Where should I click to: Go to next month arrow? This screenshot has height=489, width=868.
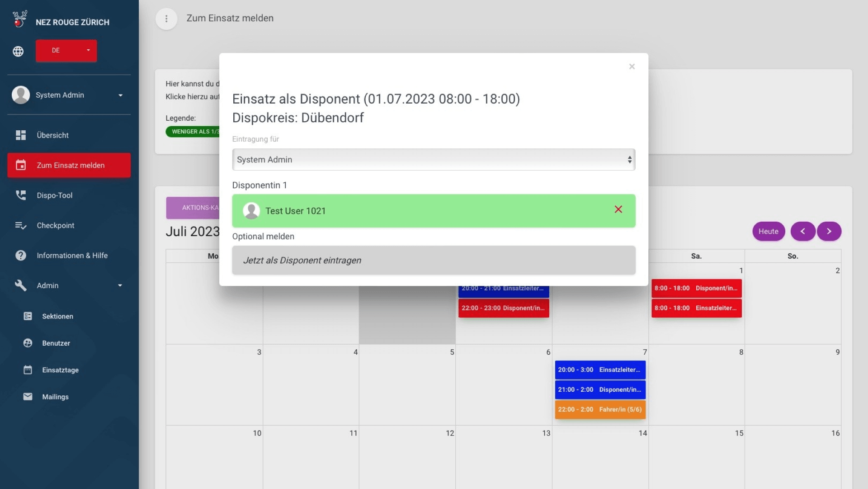pyautogui.click(x=829, y=231)
